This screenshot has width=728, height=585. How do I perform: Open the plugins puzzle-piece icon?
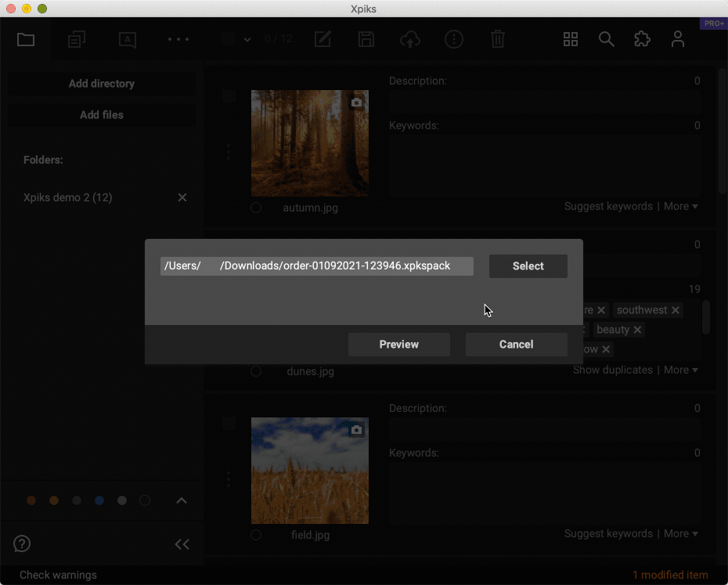pyautogui.click(x=642, y=39)
